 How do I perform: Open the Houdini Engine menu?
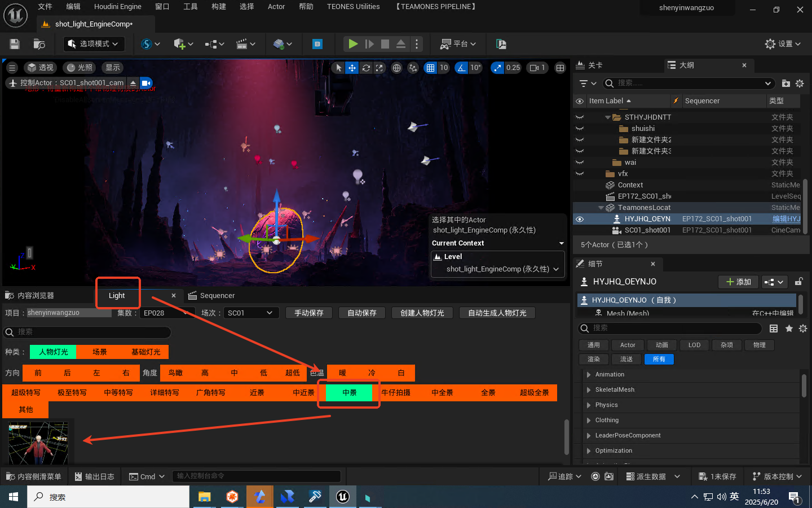[x=117, y=7]
